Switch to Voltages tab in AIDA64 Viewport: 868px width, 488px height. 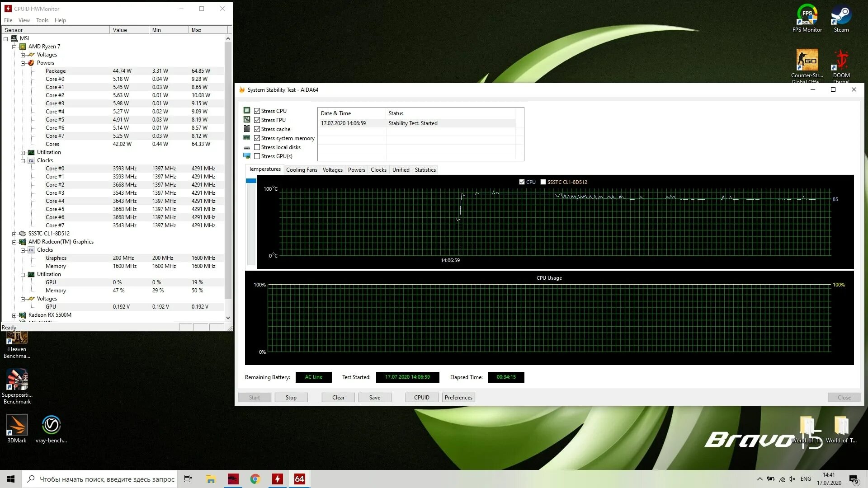tap(332, 170)
